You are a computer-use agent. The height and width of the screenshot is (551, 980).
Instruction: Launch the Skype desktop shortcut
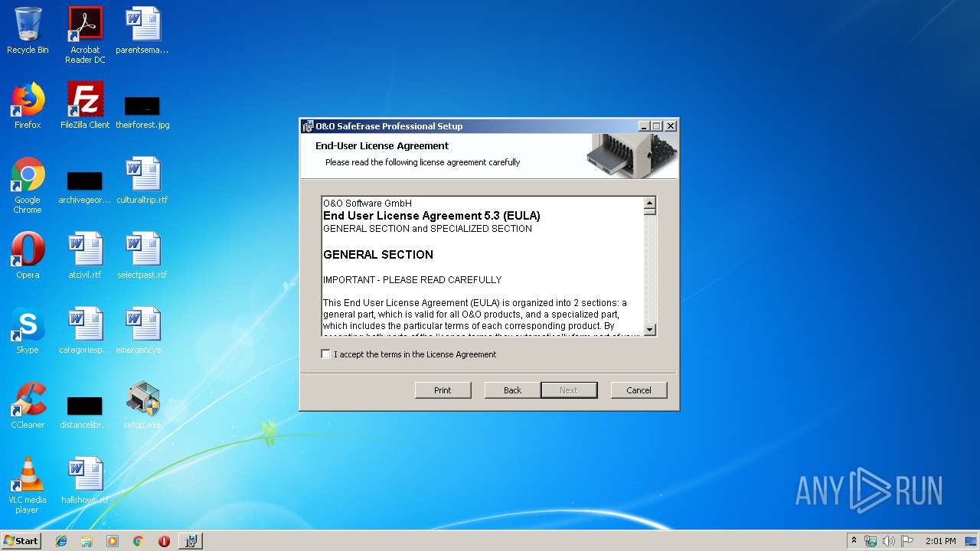pyautogui.click(x=28, y=331)
